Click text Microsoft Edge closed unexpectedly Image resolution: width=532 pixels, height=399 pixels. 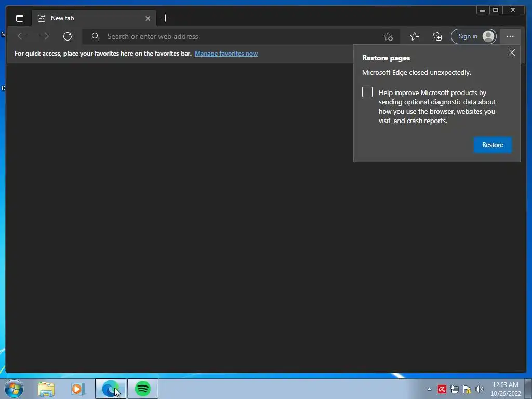coord(416,73)
